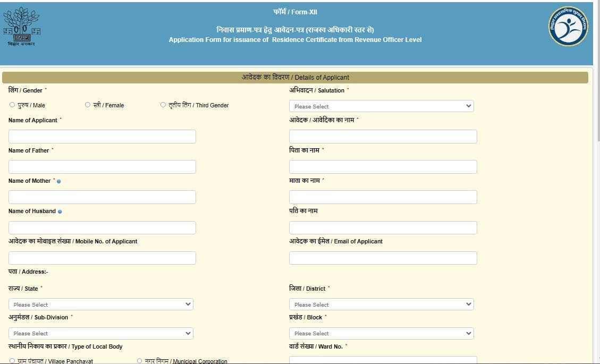This screenshot has height=364, width=600.
Task: Select Municipal Corporation as local body type
Action: 138,361
